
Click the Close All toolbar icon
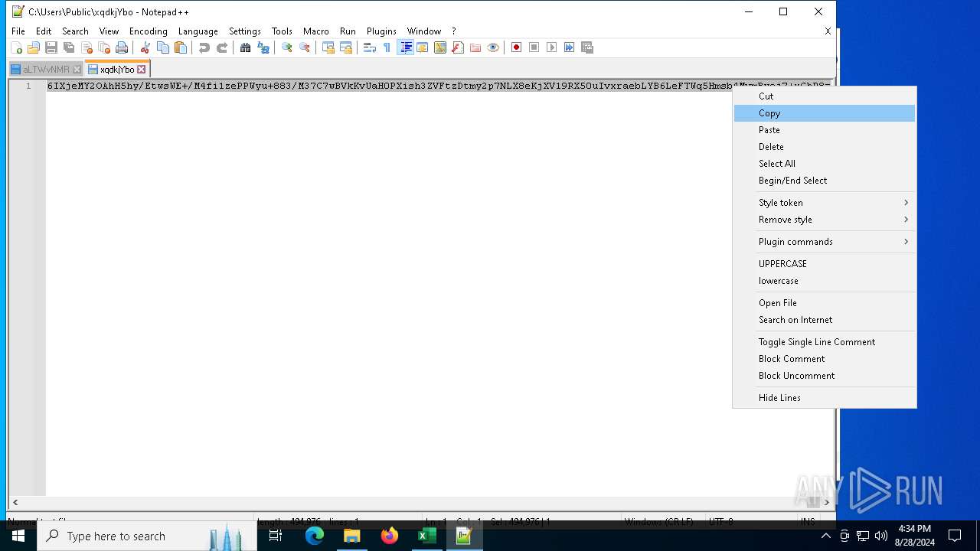click(104, 47)
